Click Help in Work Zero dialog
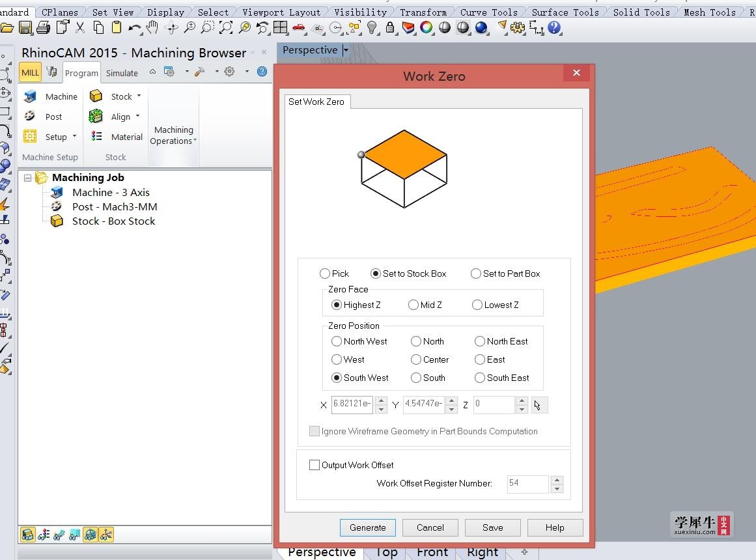Viewport: 756px width, 560px height. click(x=555, y=527)
